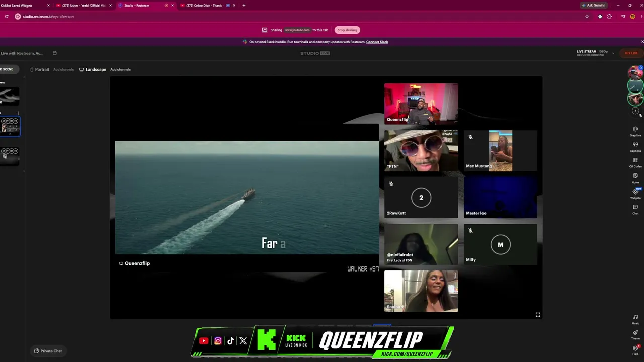Select the Soulbird video tile
This screenshot has height=362, width=644.
point(421,291)
